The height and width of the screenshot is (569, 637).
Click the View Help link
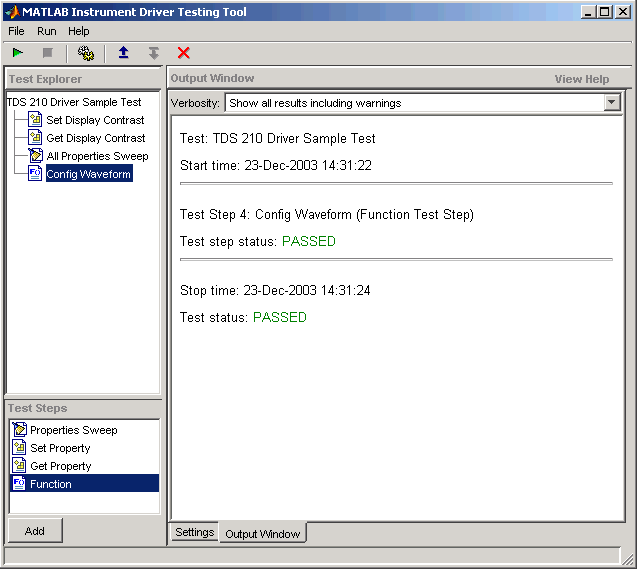point(581,79)
